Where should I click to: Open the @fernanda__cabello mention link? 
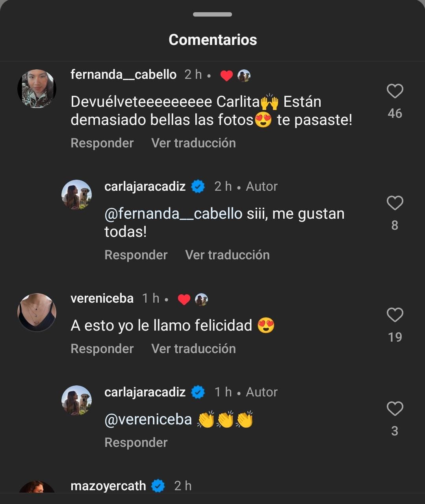pos(173,214)
